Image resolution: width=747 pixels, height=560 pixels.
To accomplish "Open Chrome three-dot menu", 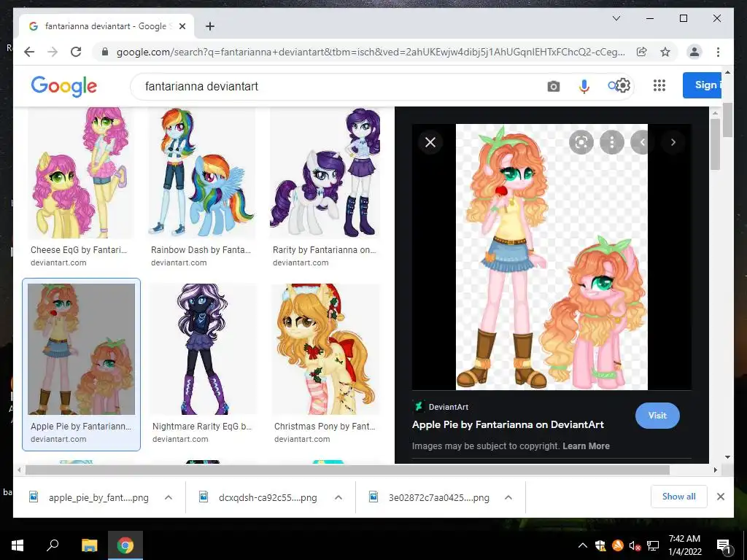I will pyautogui.click(x=718, y=52).
